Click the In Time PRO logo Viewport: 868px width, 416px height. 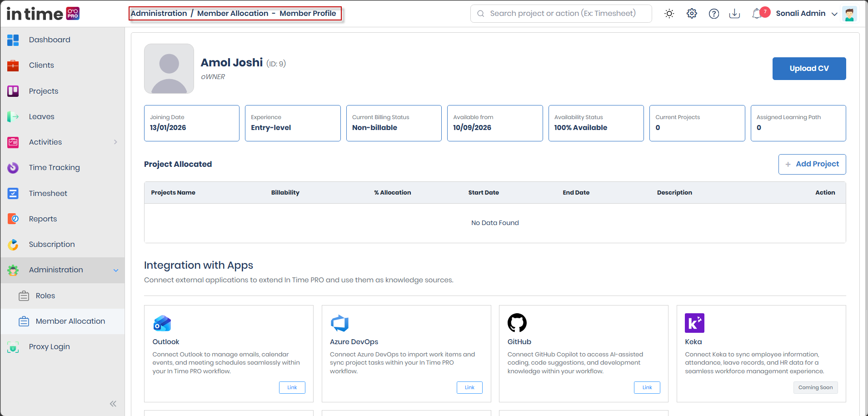(43, 14)
